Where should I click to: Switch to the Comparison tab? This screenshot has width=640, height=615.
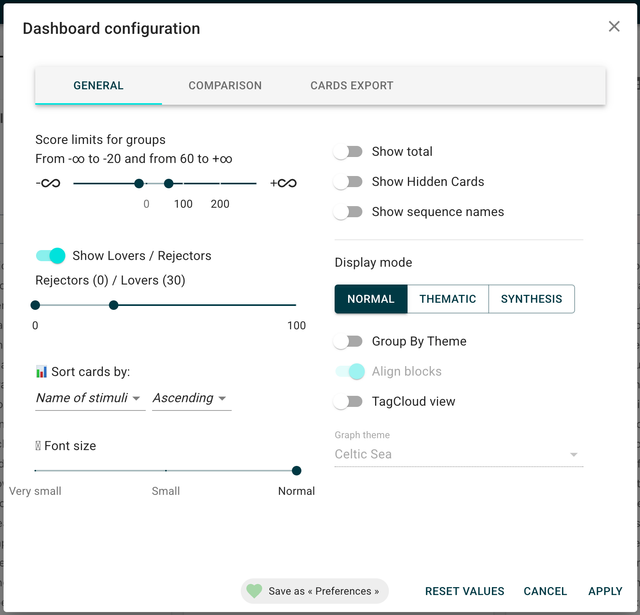pyautogui.click(x=225, y=86)
